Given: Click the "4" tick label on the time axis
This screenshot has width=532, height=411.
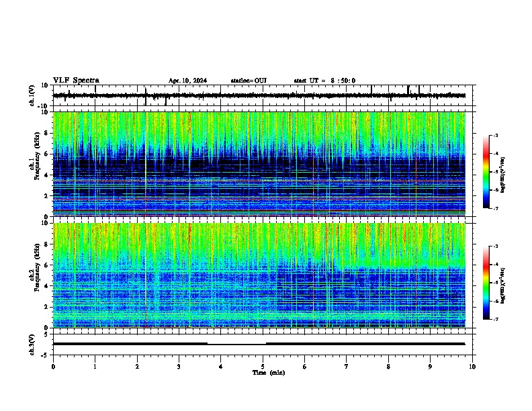Looking at the screenshot, I should click(221, 367).
